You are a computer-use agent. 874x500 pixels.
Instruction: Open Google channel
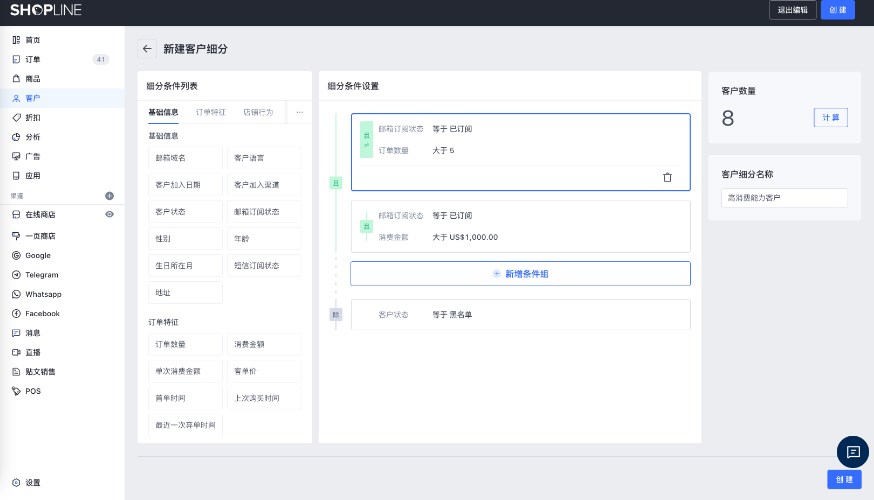[x=38, y=256]
